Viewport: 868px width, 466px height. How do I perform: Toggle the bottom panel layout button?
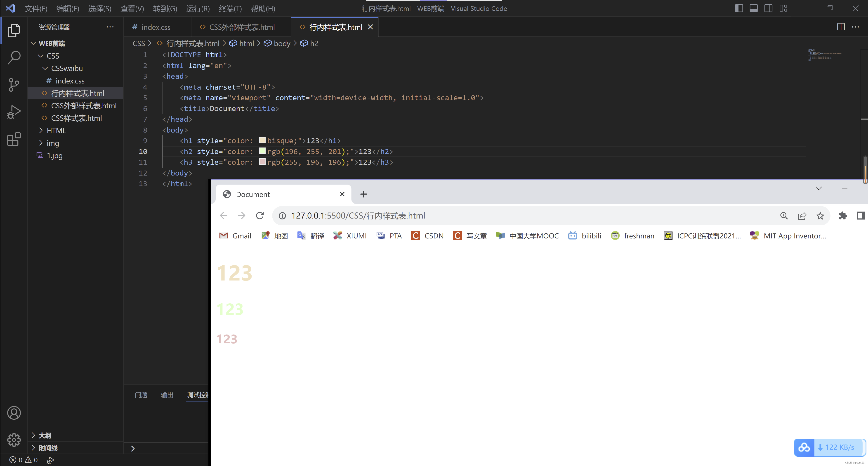(753, 8)
